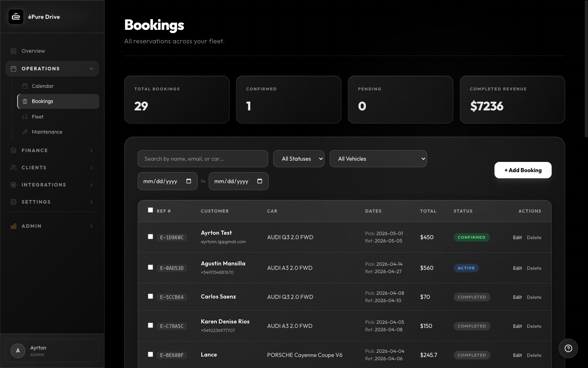The height and width of the screenshot is (368, 588).
Task: Switch to the Calendar section in sidebar
Action: click(x=42, y=86)
